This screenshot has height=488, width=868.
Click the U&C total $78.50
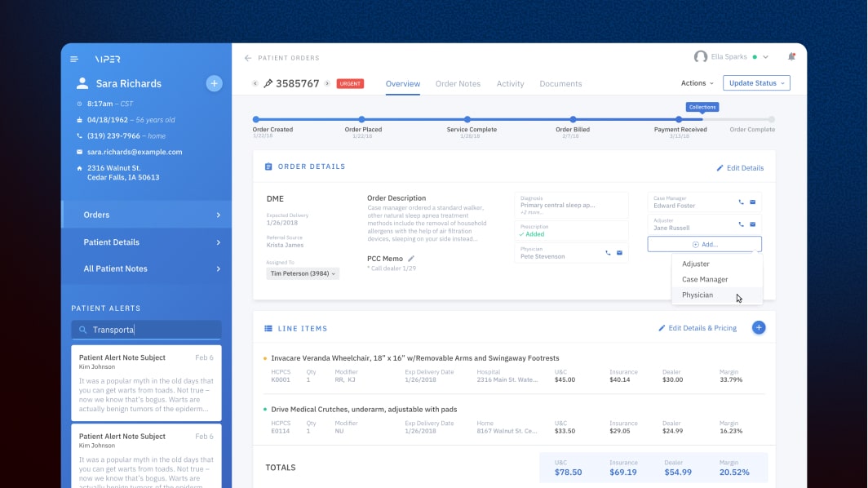[x=569, y=472]
